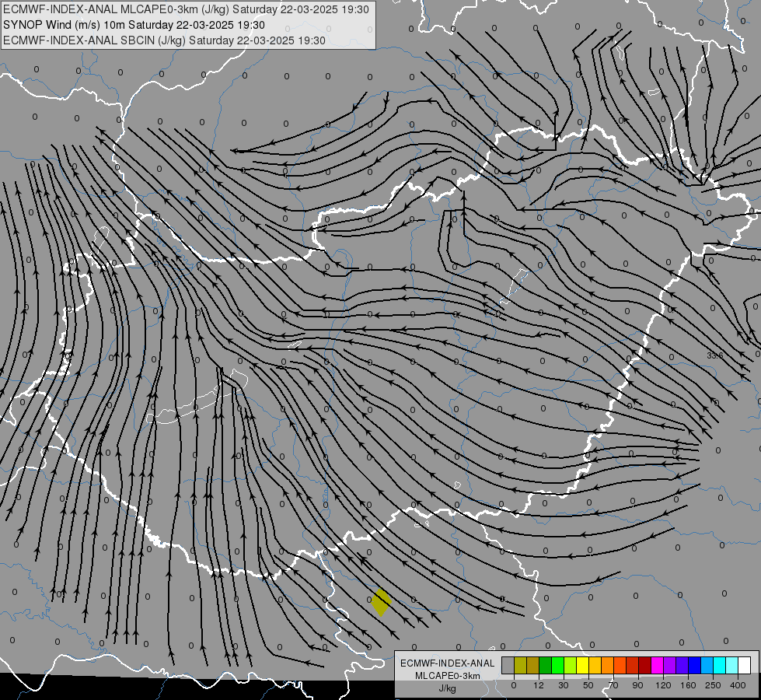
Task: Select the dark green legend swatch after 12
Action: pyautogui.click(x=546, y=665)
